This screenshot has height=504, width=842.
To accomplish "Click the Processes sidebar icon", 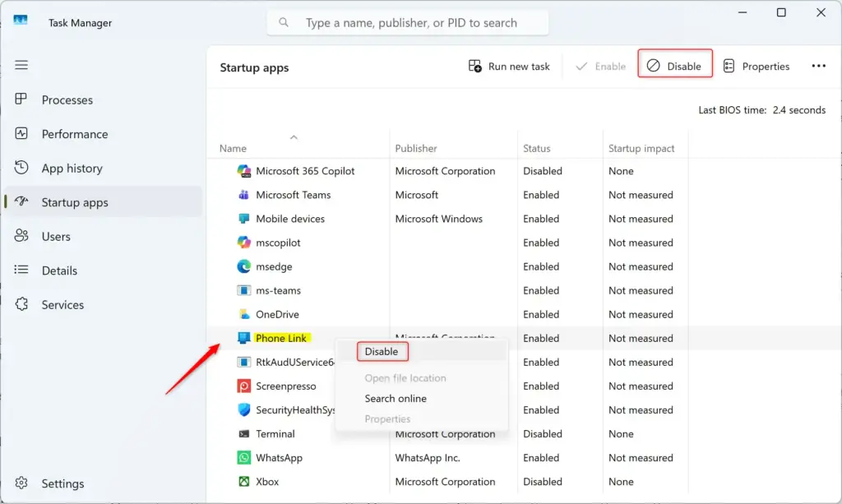I will tap(21, 99).
